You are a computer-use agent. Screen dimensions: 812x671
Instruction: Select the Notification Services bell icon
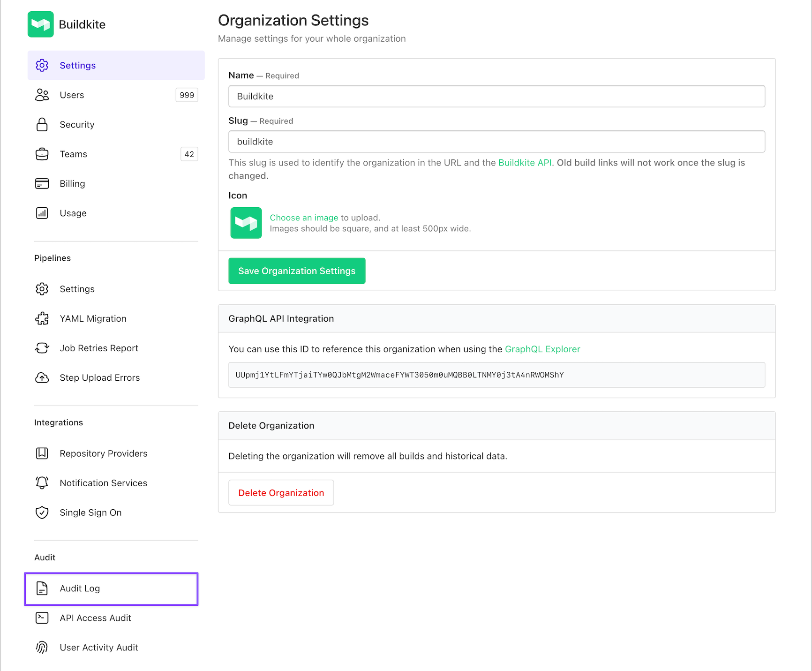(x=42, y=483)
